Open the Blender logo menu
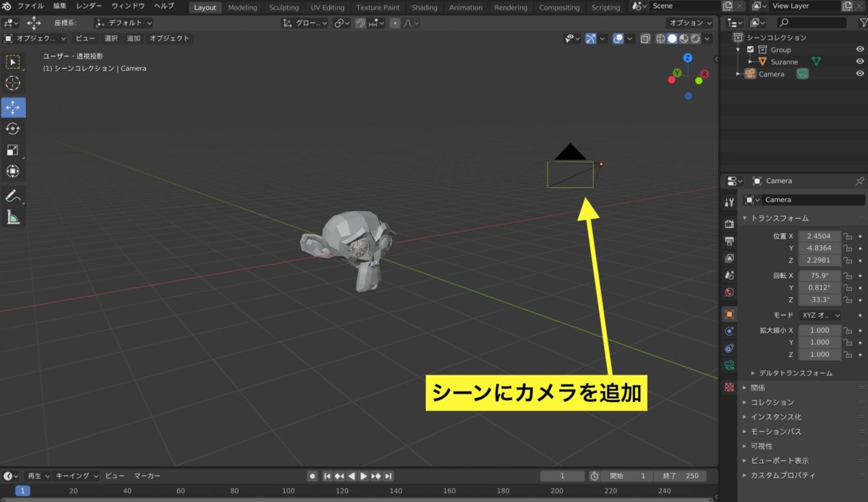Image resolution: width=868 pixels, height=502 pixels. point(7,7)
